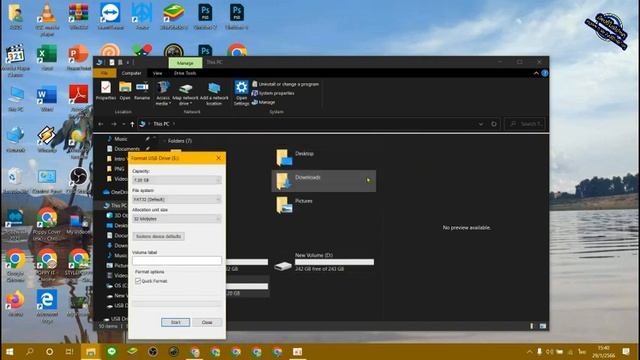Open Explorer help question-mark icon
Viewport: 640px width, 360px height.
[544, 73]
